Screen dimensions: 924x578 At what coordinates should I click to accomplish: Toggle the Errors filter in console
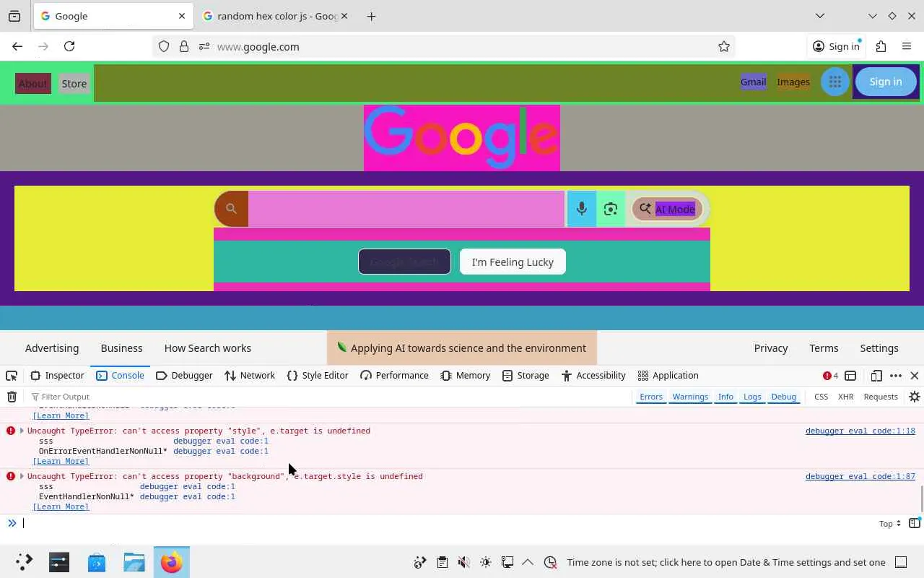pos(651,397)
